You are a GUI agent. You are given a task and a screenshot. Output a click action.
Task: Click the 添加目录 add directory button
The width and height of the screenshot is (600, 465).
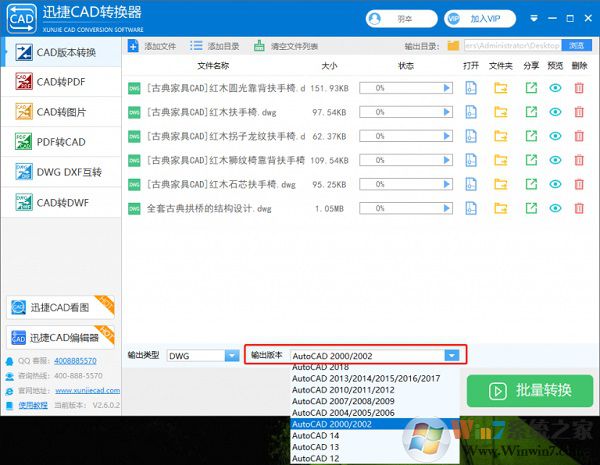215,46
